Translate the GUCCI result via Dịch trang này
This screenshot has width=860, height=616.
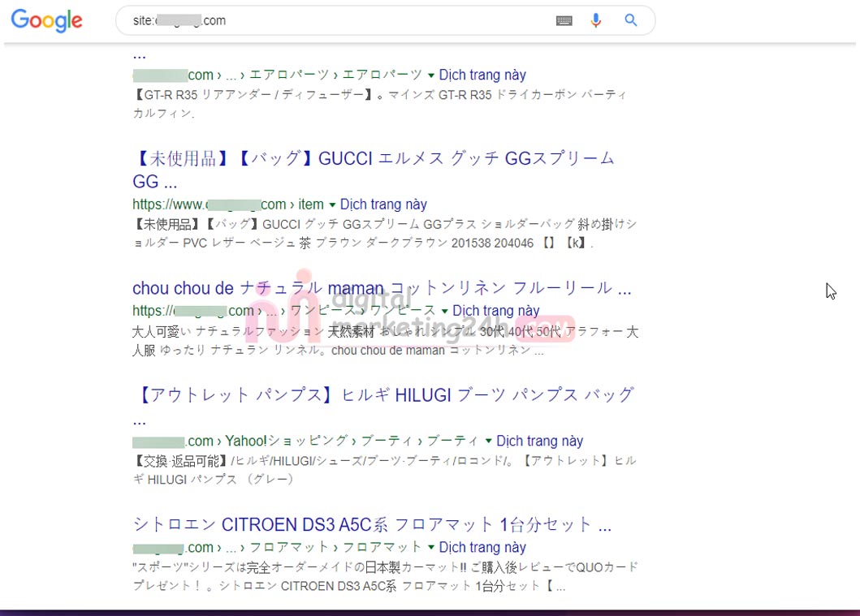[x=383, y=205]
